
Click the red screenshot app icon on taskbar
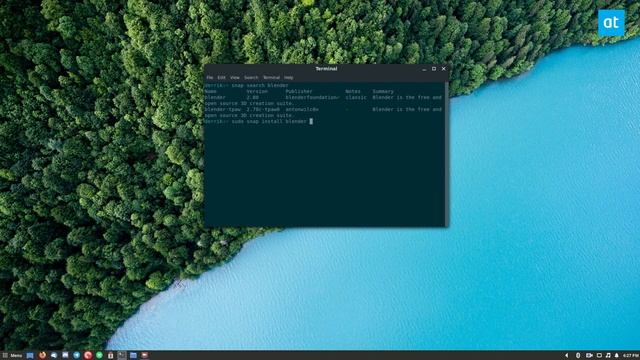pos(144,356)
